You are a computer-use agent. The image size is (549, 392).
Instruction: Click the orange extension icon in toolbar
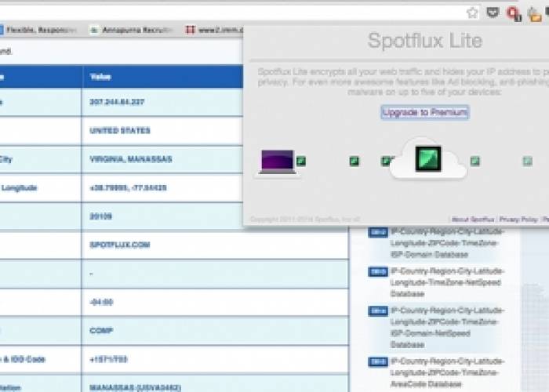click(534, 15)
